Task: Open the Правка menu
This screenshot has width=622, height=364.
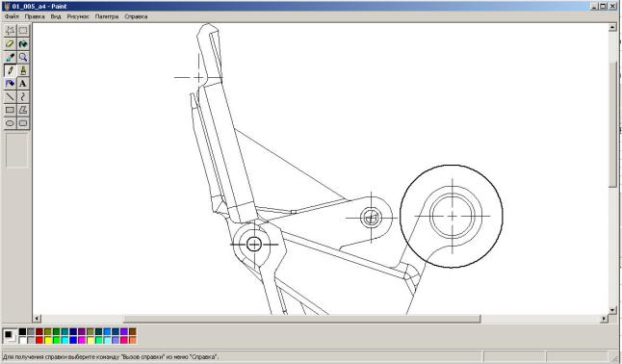Action: point(35,16)
